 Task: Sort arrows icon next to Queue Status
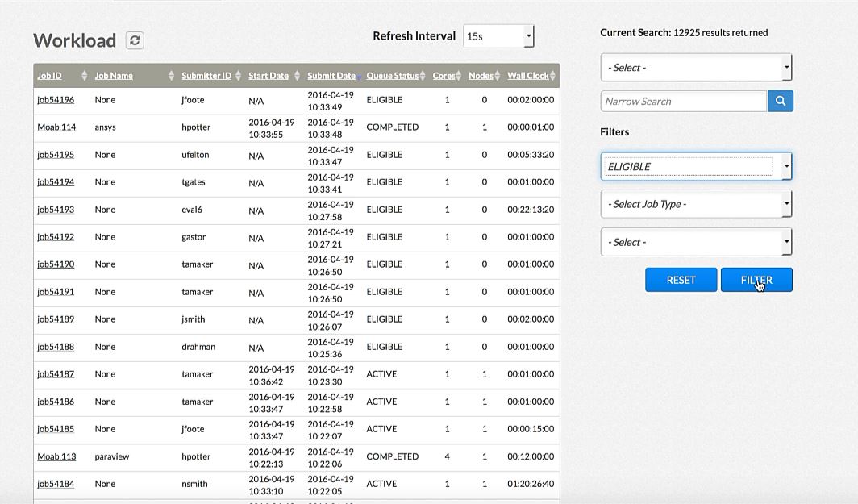[423, 76]
